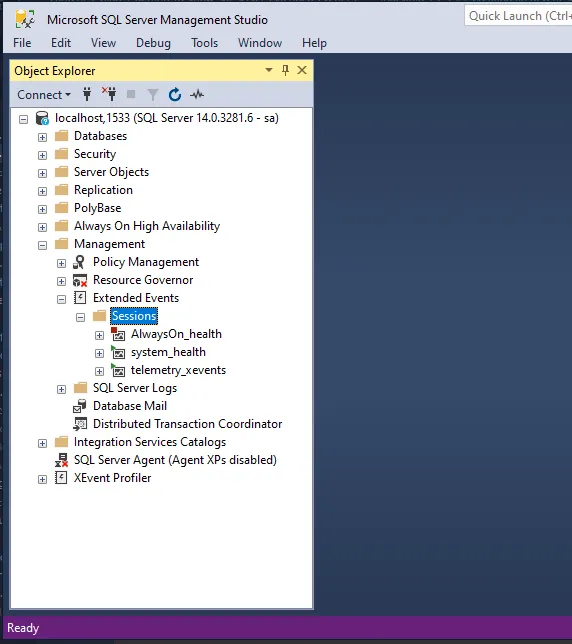Refresh the Object Explorer tree
The image size is (572, 644).
pos(175,94)
